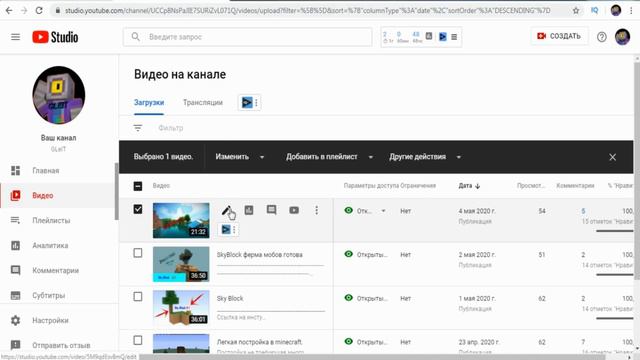Go back in browser history
The width and height of the screenshot is (640, 360).
pyautogui.click(x=9, y=11)
